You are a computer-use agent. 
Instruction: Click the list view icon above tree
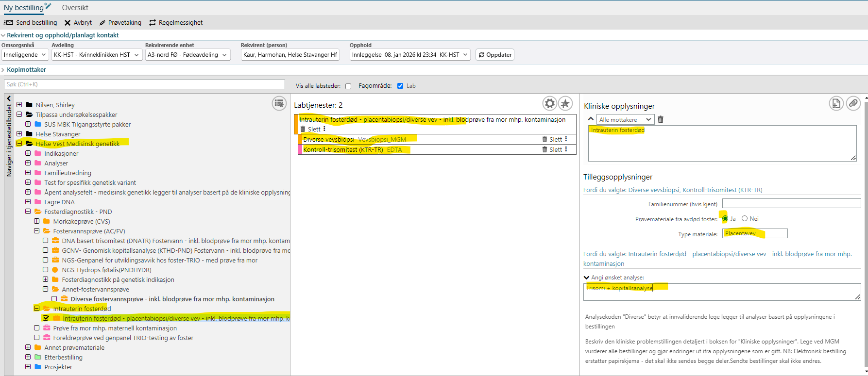pyautogui.click(x=279, y=103)
